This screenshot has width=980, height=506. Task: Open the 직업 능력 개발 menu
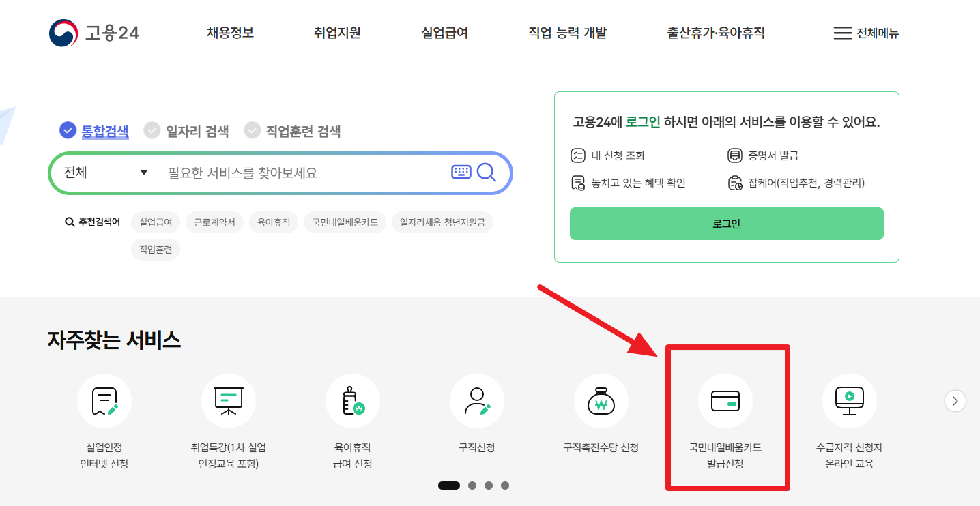tap(568, 33)
